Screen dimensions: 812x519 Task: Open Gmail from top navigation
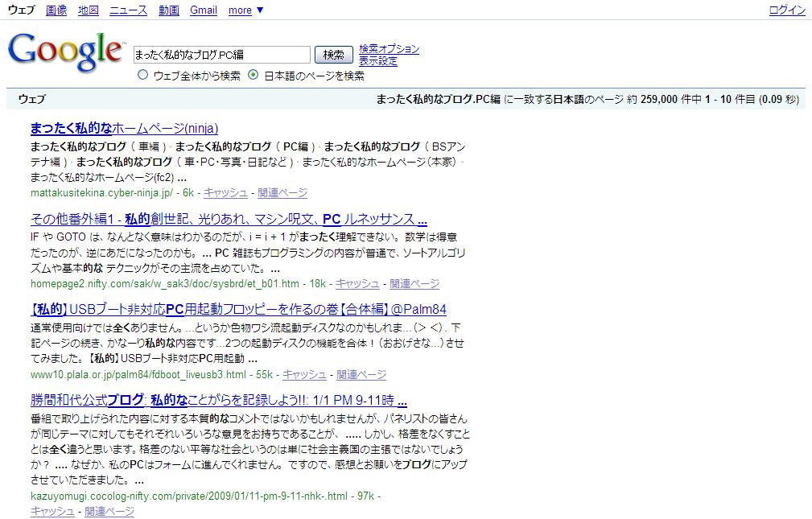pyautogui.click(x=204, y=10)
